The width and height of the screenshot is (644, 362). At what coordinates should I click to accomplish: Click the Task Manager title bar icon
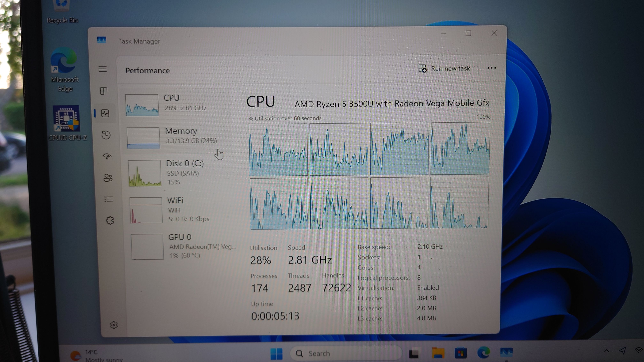(x=101, y=40)
